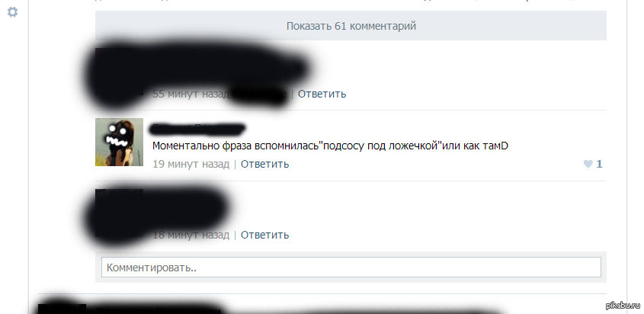Screen dimensions: 644x314
Task: Like the comment via heart icon
Action: pyautogui.click(x=588, y=164)
